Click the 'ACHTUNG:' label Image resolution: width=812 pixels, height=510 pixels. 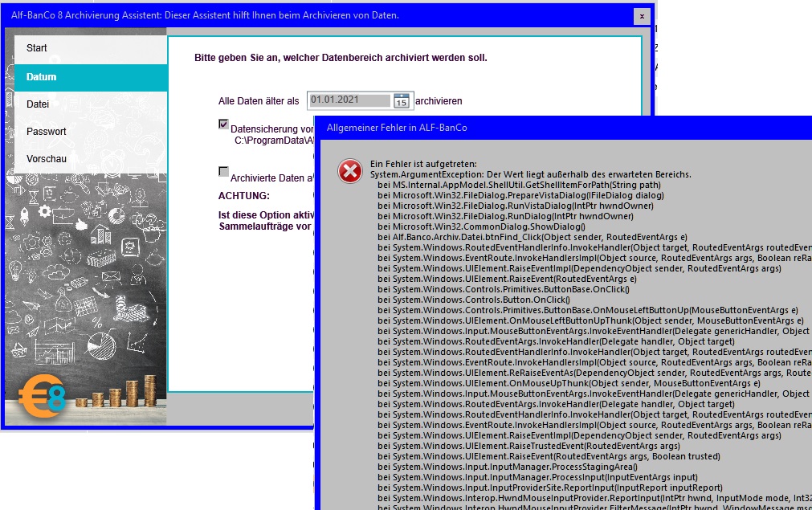(244, 196)
